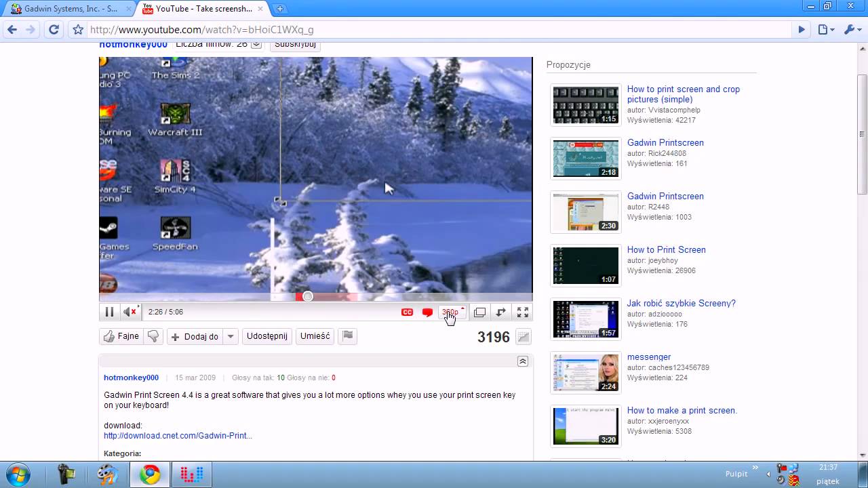Click the pop-out player icon
This screenshot has height=488, width=868.
tap(479, 312)
